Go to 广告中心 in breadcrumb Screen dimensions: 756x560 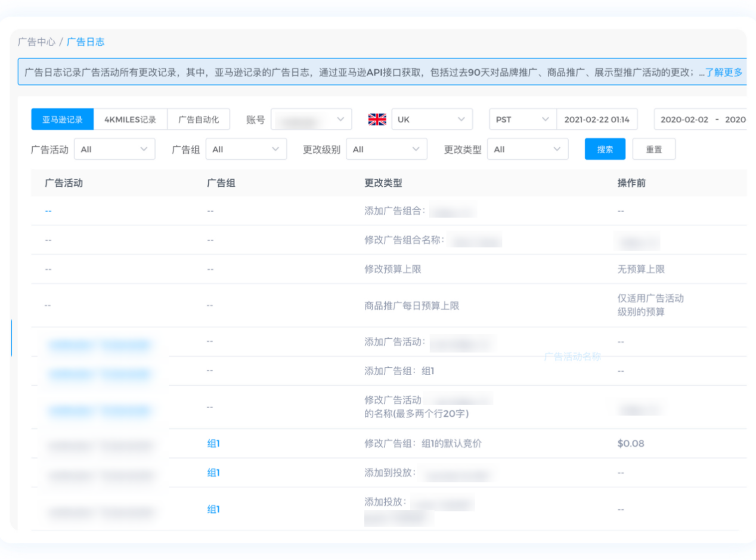[36, 42]
